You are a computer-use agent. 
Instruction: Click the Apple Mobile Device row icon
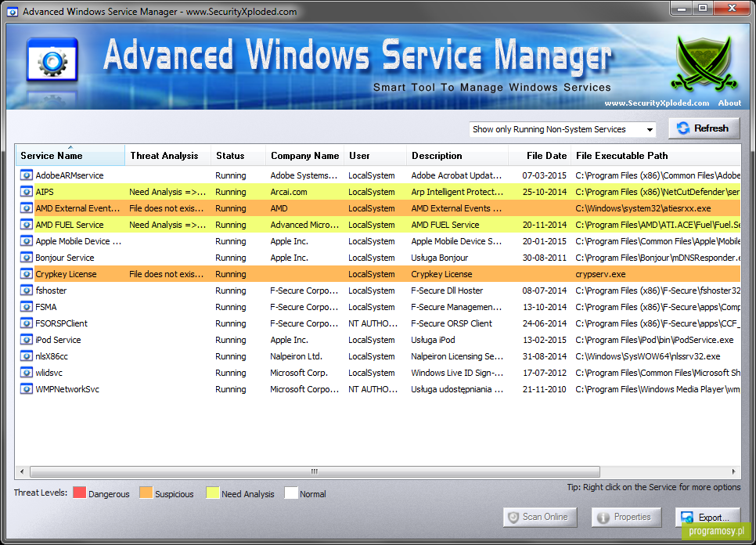click(26, 240)
